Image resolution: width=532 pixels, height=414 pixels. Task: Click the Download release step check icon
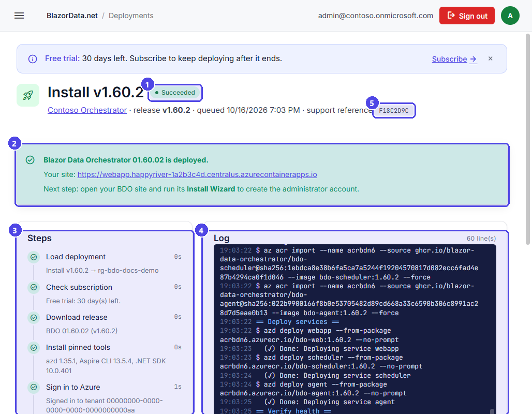tap(34, 318)
